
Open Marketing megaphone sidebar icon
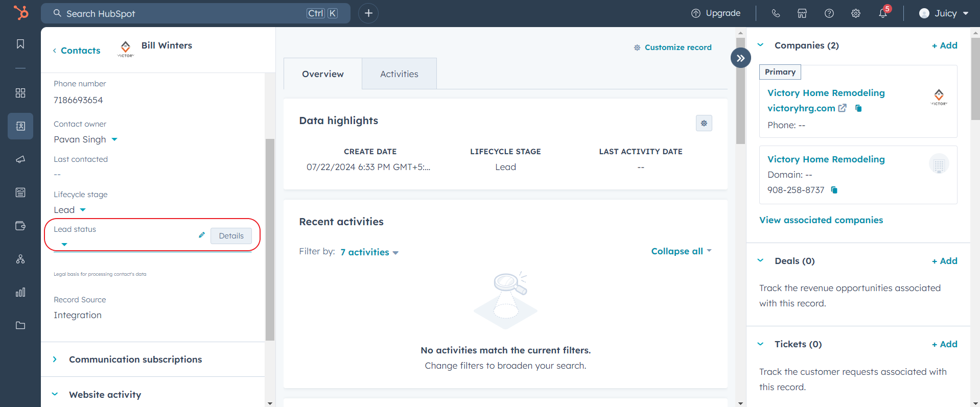(x=20, y=159)
